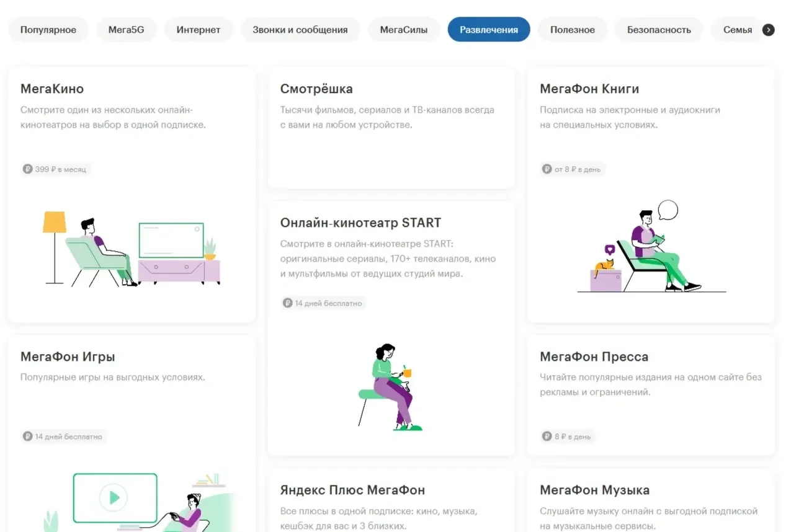Click the right arrow to show more categories
Screen dimensions: 791x532
point(769,30)
